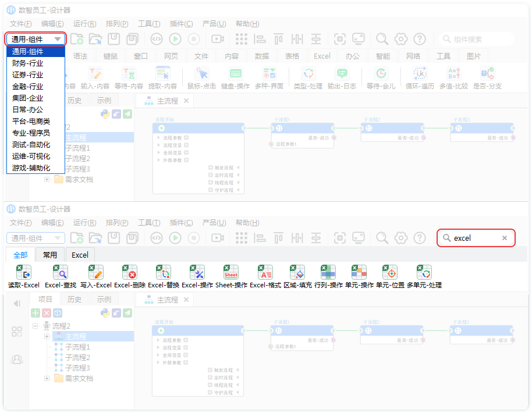
Task: Pick 游戏-辅助化 from the component list
Action: coord(31,168)
